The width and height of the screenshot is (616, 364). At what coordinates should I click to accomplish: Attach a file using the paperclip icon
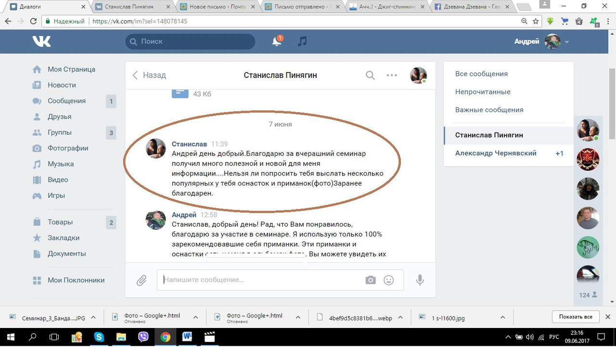click(x=141, y=280)
